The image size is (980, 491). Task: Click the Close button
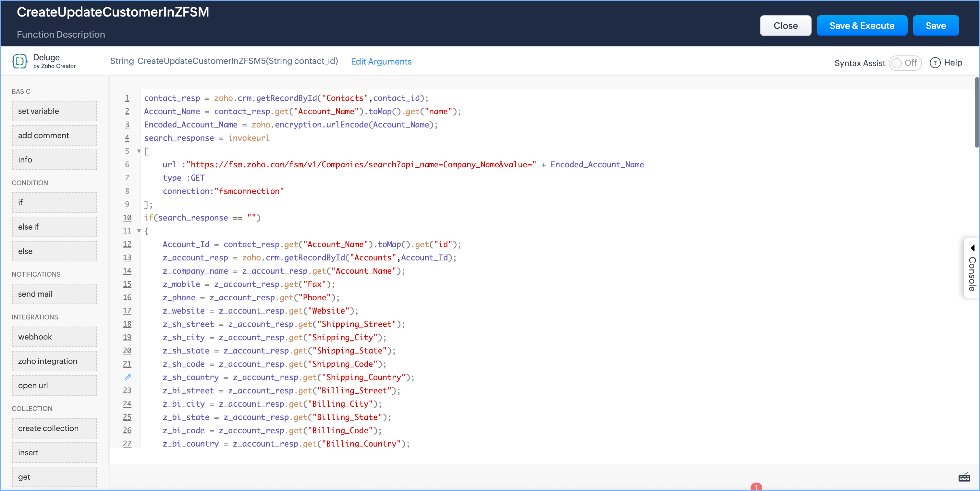click(x=785, y=26)
